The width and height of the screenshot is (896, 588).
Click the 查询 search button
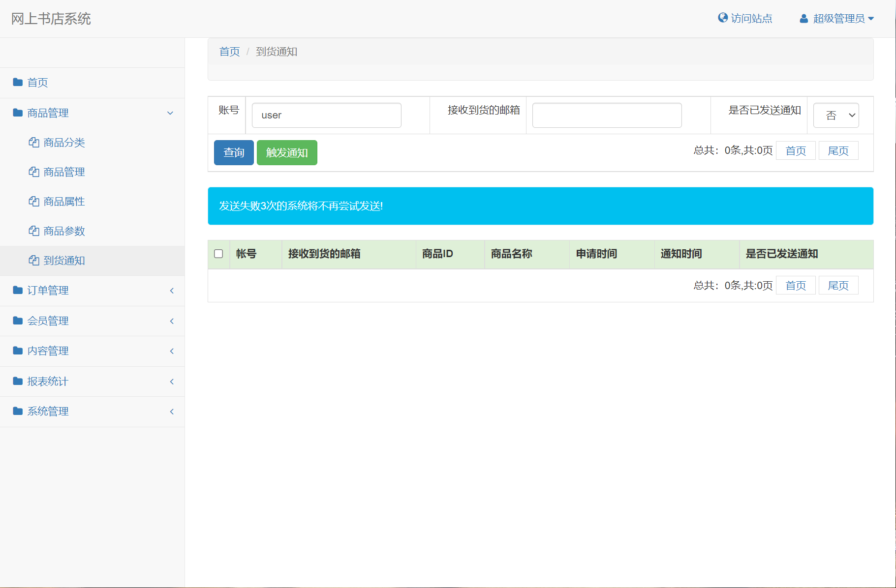[233, 152]
